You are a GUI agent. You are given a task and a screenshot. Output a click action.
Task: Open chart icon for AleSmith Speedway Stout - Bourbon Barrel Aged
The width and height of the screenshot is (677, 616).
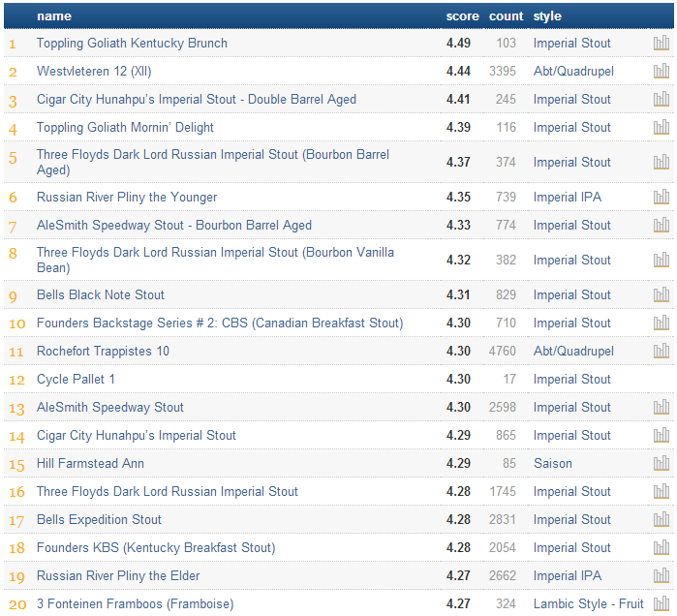point(662,226)
